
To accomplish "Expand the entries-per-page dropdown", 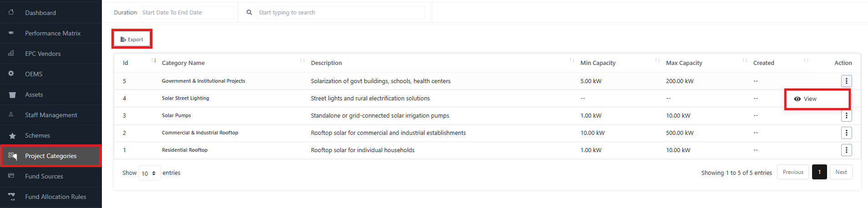I will coord(149,173).
